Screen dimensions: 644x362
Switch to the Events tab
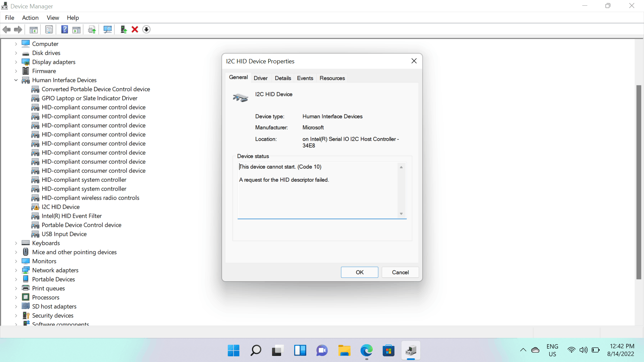point(305,78)
